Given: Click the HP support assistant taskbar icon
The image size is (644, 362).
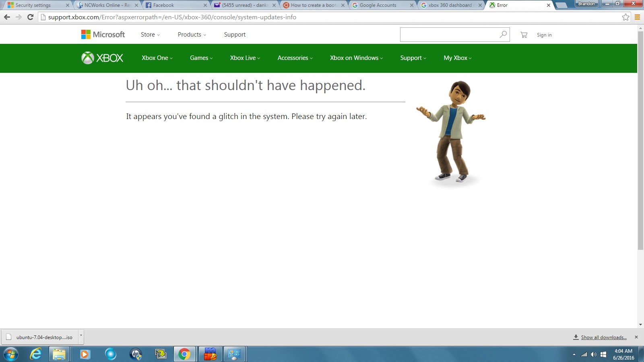Looking at the screenshot, I should 136,354.
